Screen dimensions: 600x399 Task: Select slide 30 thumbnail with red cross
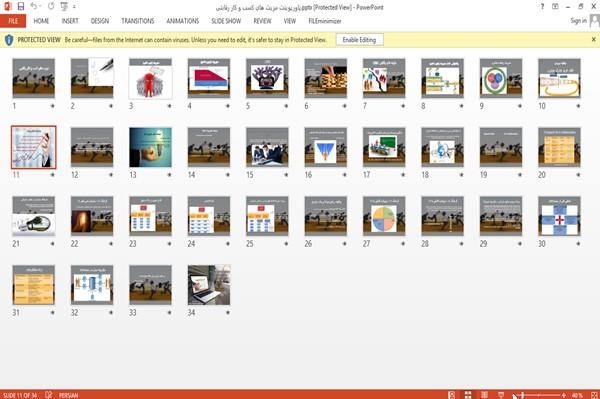(559, 216)
